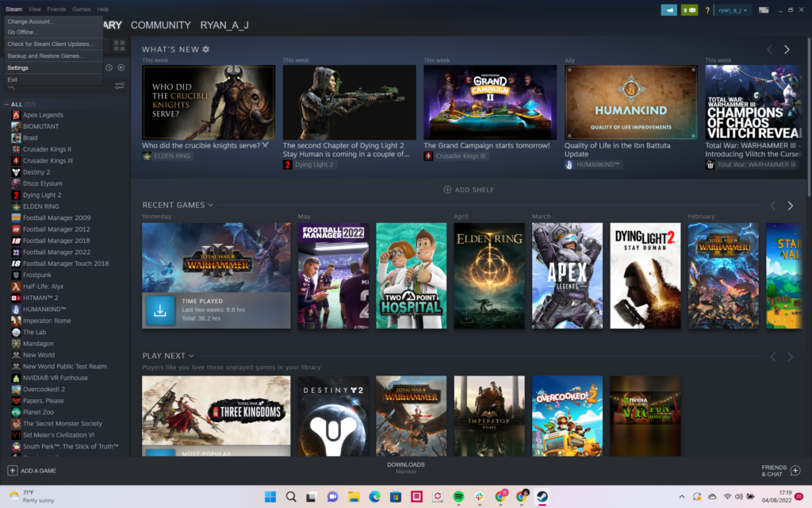The image size is (812, 508).
Task: Open the ryan_a_j account dropdown
Action: click(x=733, y=10)
